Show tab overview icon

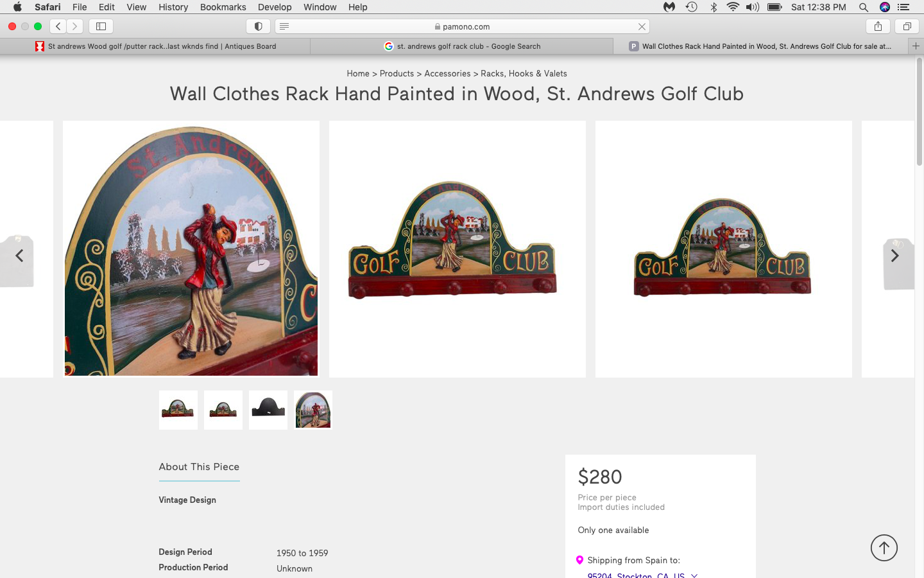pyautogui.click(x=907, y=26)
